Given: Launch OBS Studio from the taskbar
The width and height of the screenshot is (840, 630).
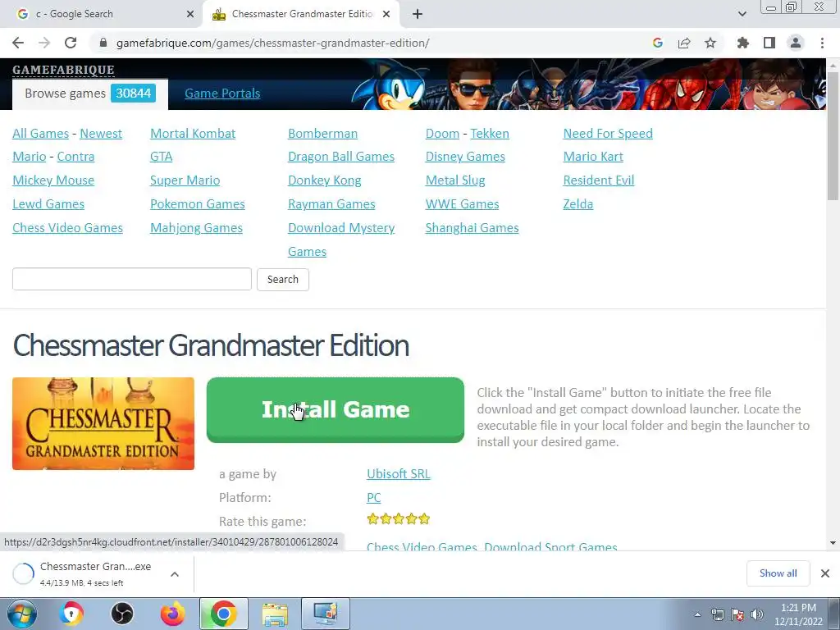Looking at the screenshot, I should pyautogui.click(x=122, y=614).
